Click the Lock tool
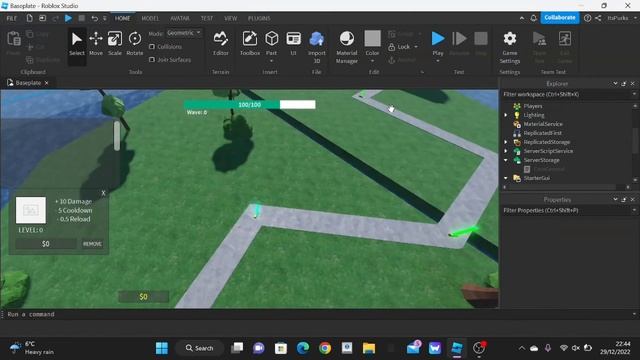 400,47
